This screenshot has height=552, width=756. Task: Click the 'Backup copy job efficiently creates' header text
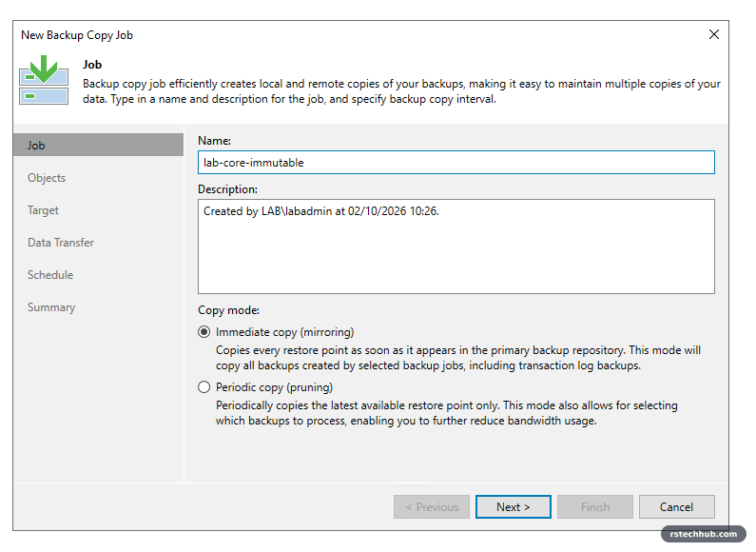pos(401,91)
